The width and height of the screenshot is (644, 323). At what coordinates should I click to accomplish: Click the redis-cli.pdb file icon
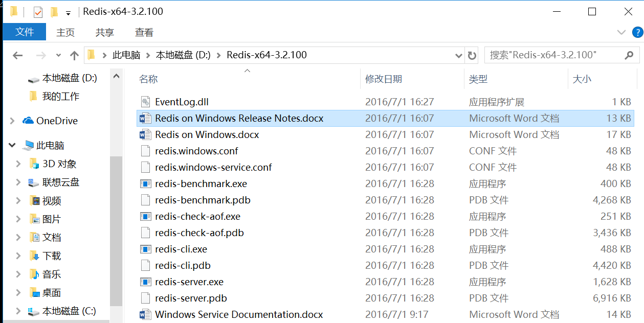click(145, 265)
